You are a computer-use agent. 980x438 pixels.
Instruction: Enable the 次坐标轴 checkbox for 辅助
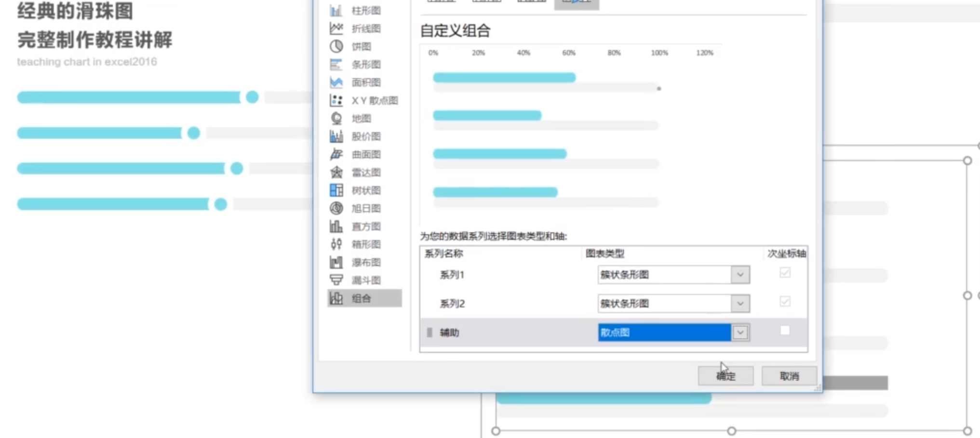coord(785,331)
